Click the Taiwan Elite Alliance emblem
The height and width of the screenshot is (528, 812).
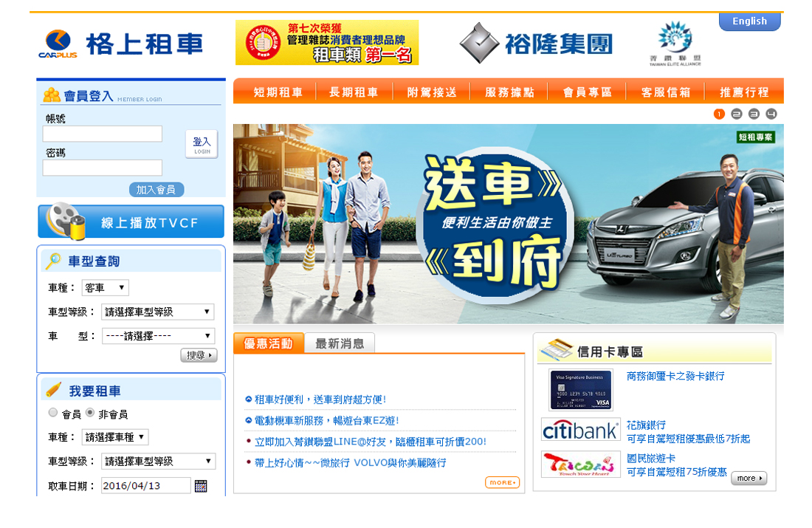(675, 44)
